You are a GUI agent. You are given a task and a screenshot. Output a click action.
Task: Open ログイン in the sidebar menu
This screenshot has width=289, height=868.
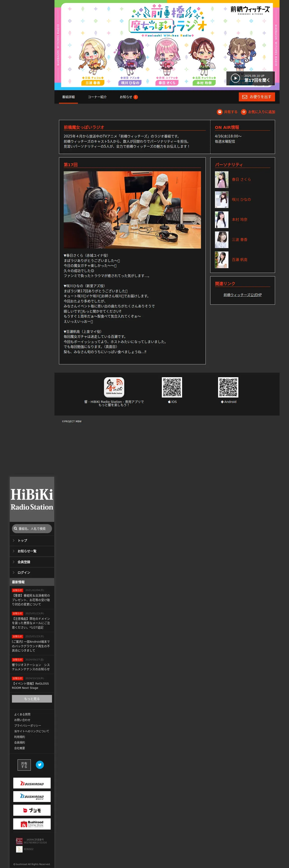[x=32, y=573]
